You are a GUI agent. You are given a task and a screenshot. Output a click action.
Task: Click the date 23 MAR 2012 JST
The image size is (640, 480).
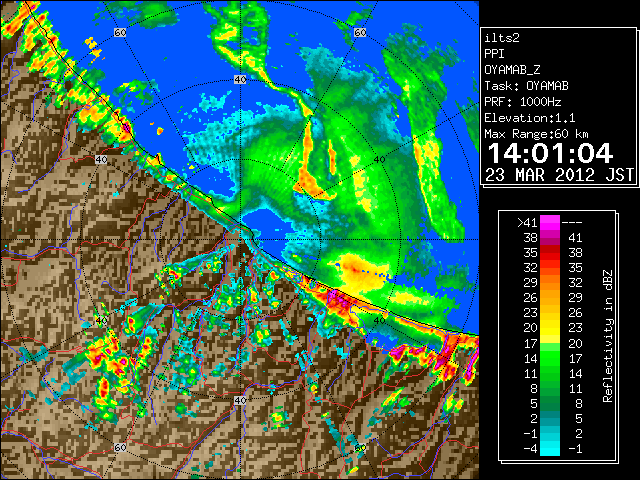tap(560, 175)
